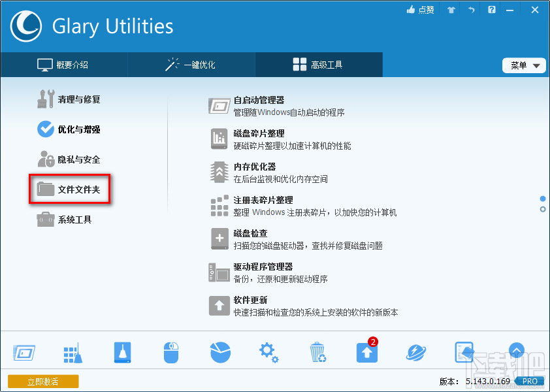The image size is (550, 392).
Task: Open the shirt-shaped theme icon in title bar
Action: (x=450, y=10)
